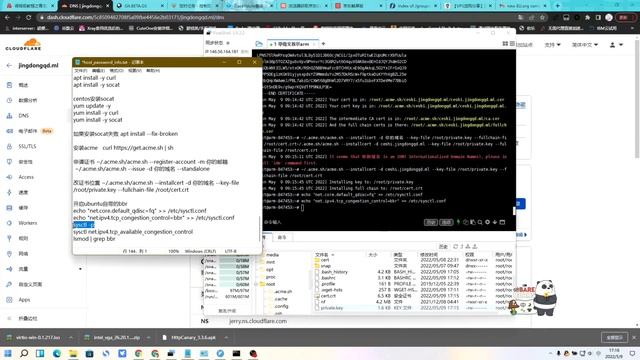Open Microsoft Edge from taskbar
The width and height of the screenshot is (640, 360).
pyautogui.click(x=57, y=353)
